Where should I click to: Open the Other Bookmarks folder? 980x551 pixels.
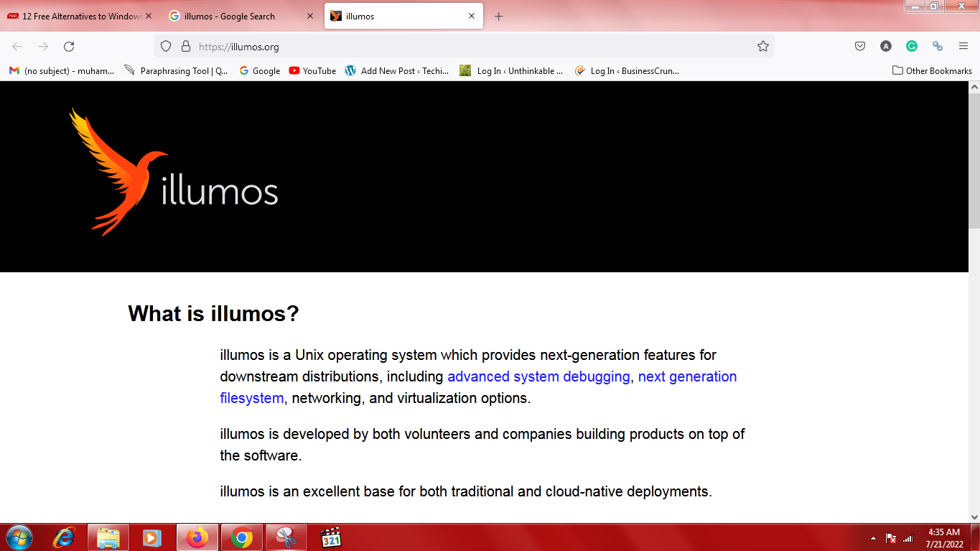932,71
